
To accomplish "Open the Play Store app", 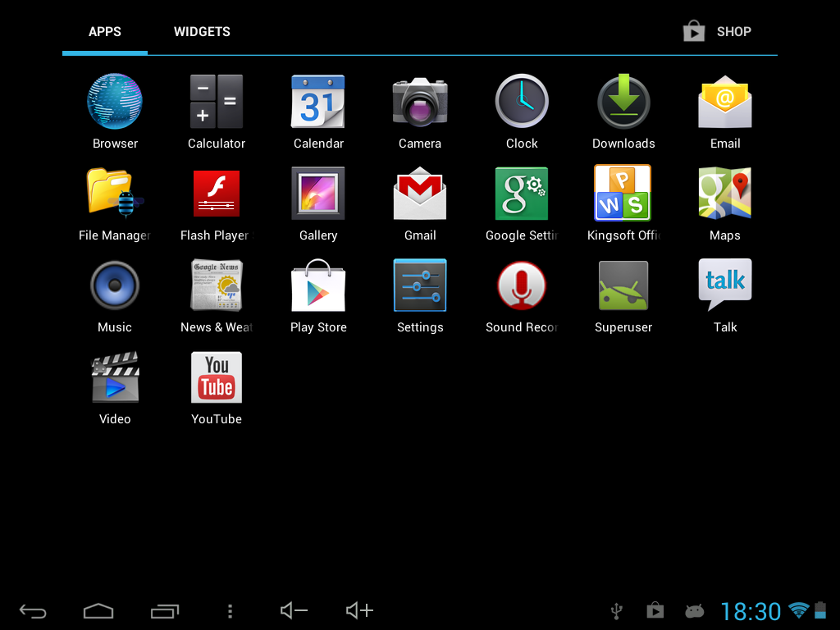I will (318, 295).
